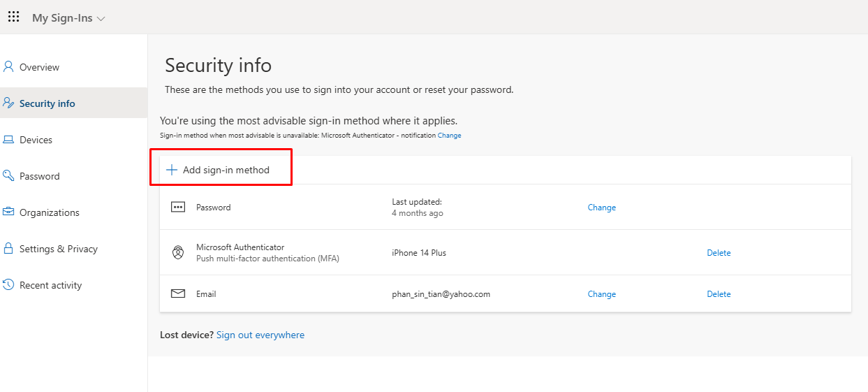Screen dimensions: 868x392
Task: Click Add sign-in method
Action: [218, 170]
